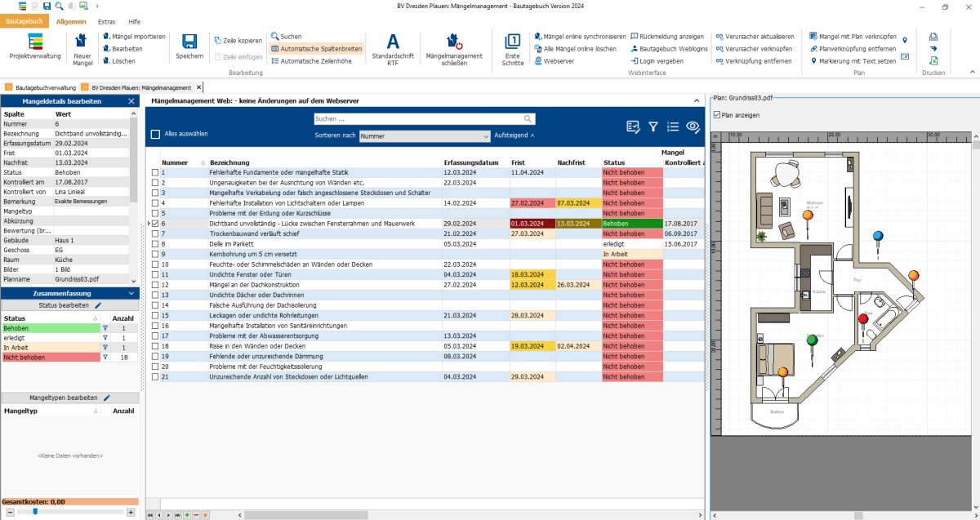The image size is (980, 520).
Task: Check the Alles auswählen checkbox
Action: pos(156,134)
